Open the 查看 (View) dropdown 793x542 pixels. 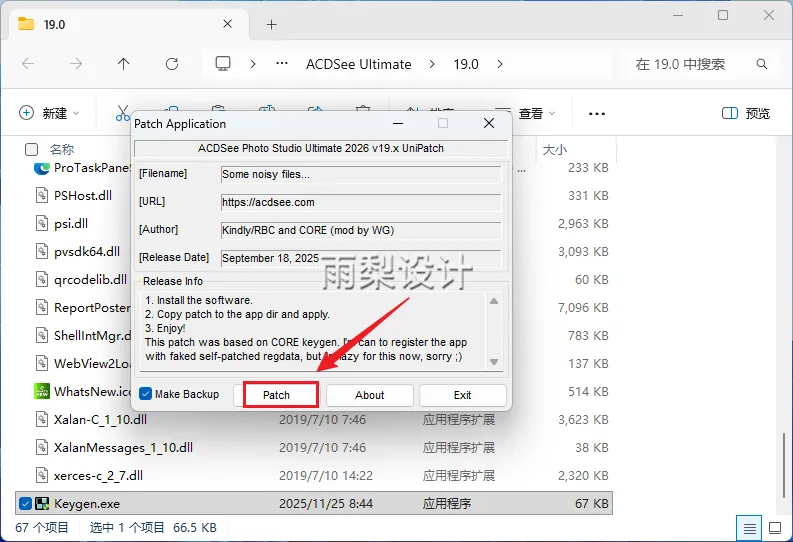[x=536, y=113]
